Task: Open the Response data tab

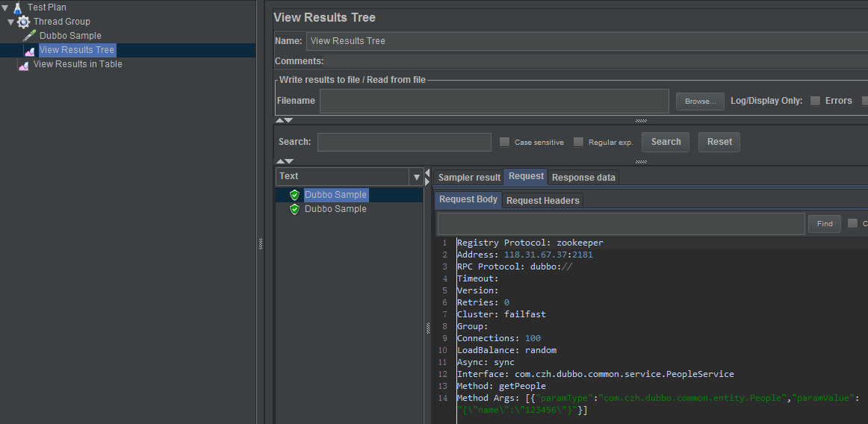Action: coord(583,178)
